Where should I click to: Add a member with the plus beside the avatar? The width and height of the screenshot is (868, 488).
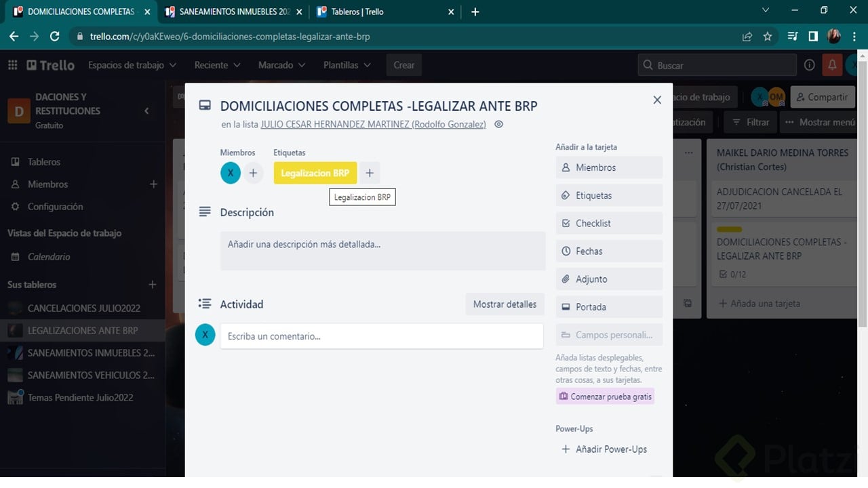pyautogui.click(x=253, y=173)
